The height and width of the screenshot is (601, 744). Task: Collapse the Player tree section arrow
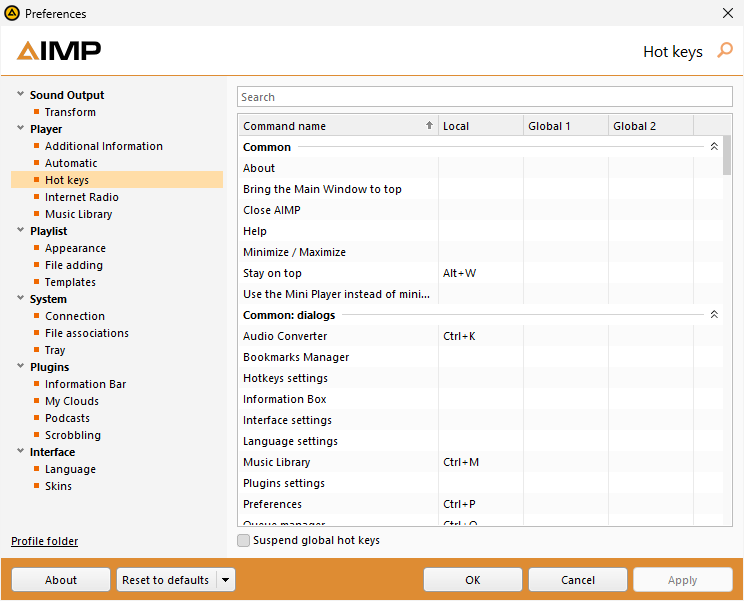pos(20,128)
